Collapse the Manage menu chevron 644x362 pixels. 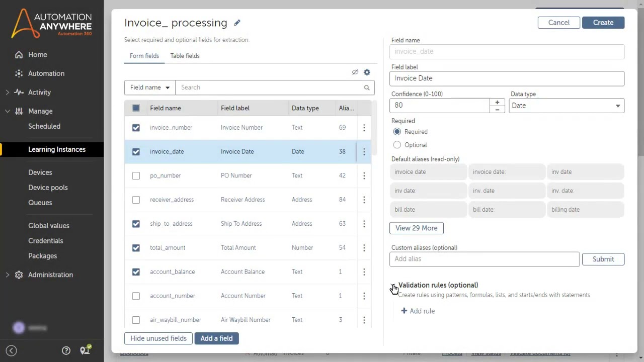pyautogui.click(x=7, y=111)
